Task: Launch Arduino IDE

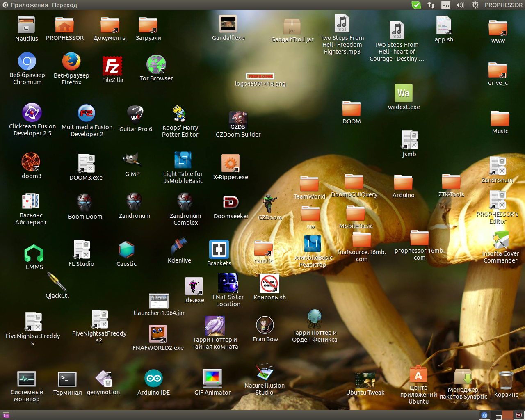Action: pos(153,379)
